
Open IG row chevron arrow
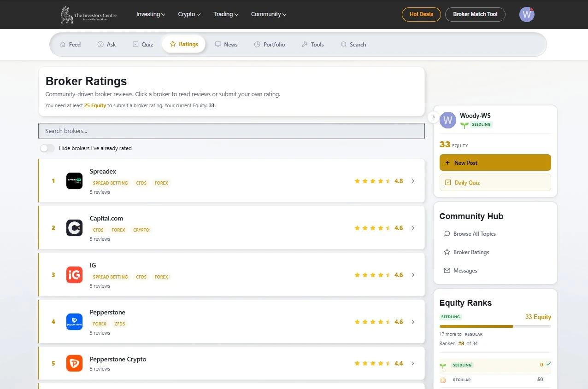click(x=413, y=275)
